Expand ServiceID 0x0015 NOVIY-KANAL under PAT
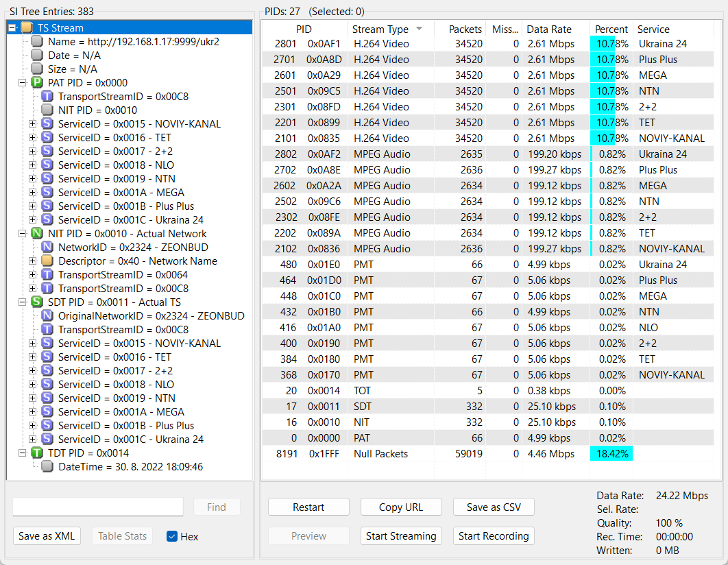 (32, 124)
